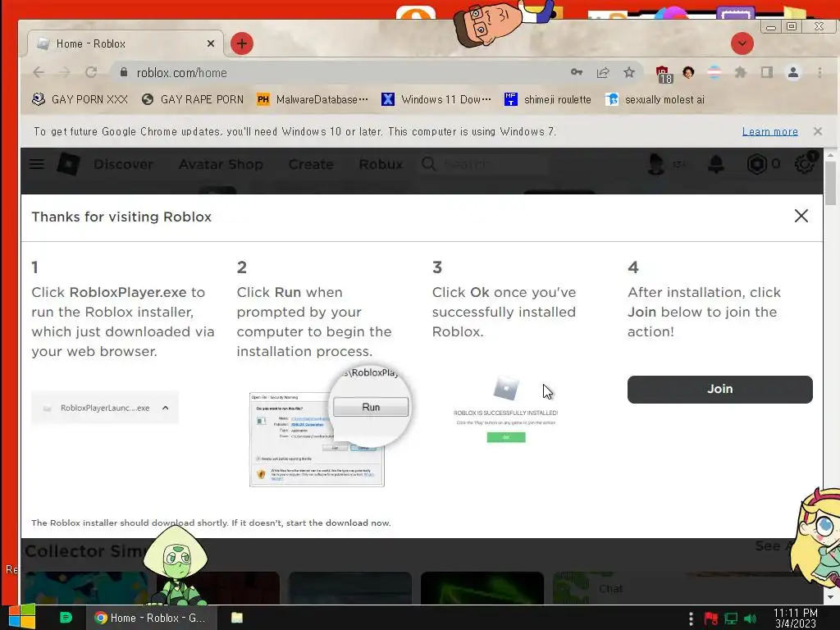Image resolution: width=840 pixels, height=630 pixels.
Task: Switch to Home - Roblox Chrome taskbar item
Action: [x=152, y=618]
